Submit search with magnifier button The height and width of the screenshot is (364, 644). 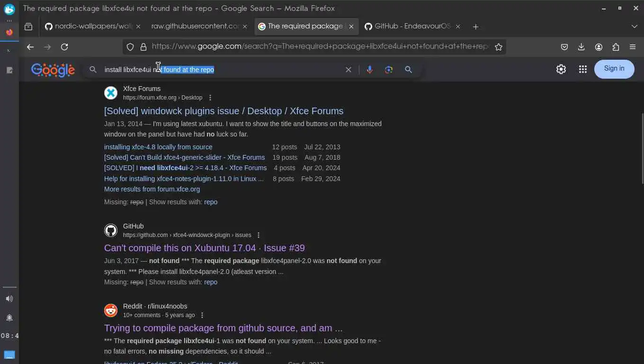[408, 70]
